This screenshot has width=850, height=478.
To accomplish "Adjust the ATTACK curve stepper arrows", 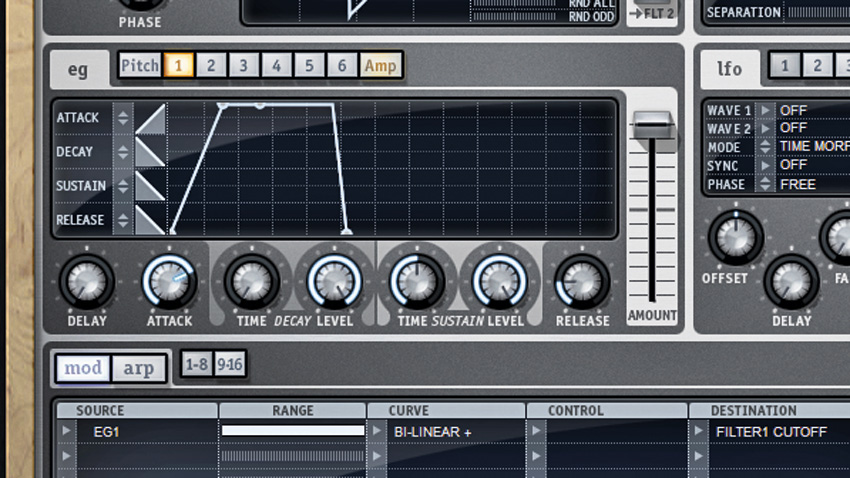I will pyautogui.click(x=123, y=118).
